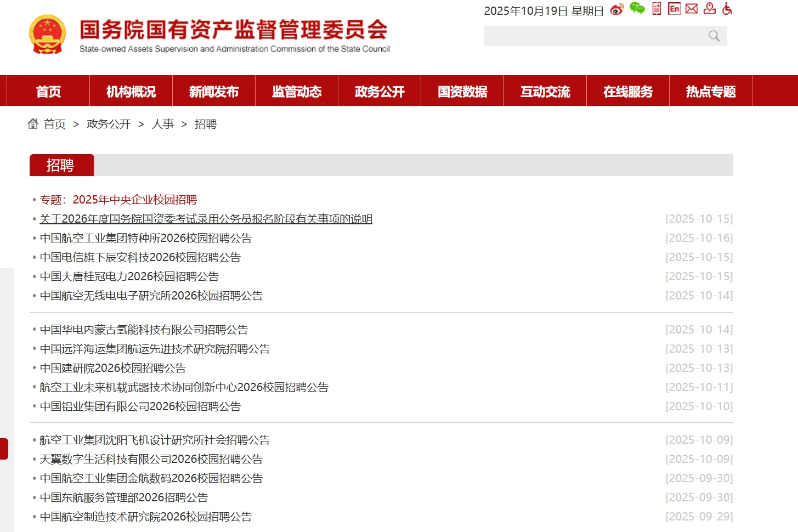Open 航空工业集团沈阳飞机设计研究所社会招聘公告
798x532 pixels.
[155, 440]
